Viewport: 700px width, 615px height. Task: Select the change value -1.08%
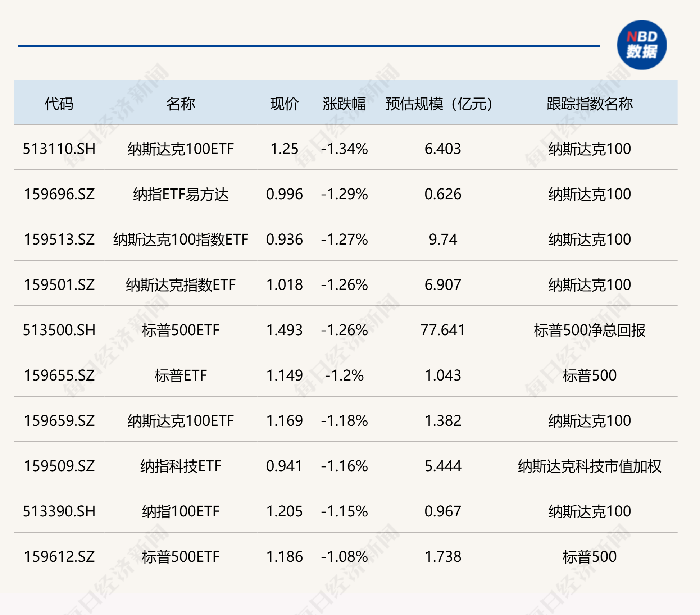(344, 557)
